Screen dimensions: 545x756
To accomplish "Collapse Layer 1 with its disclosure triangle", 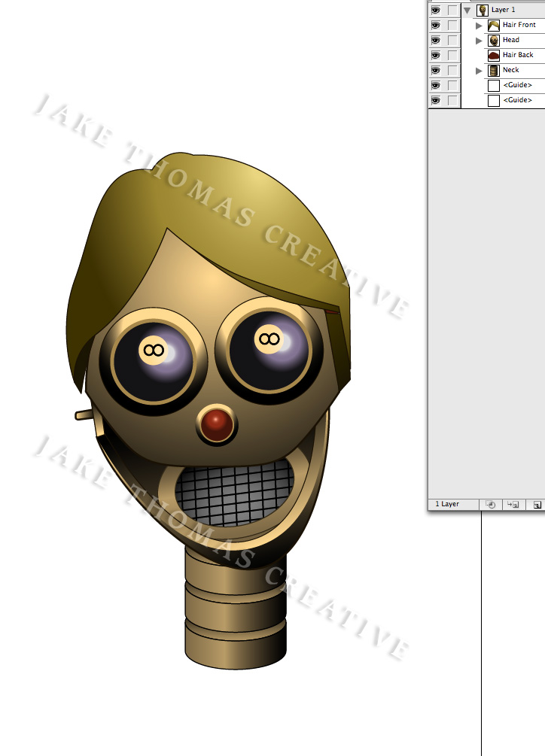I will click(x=467, y=10).
